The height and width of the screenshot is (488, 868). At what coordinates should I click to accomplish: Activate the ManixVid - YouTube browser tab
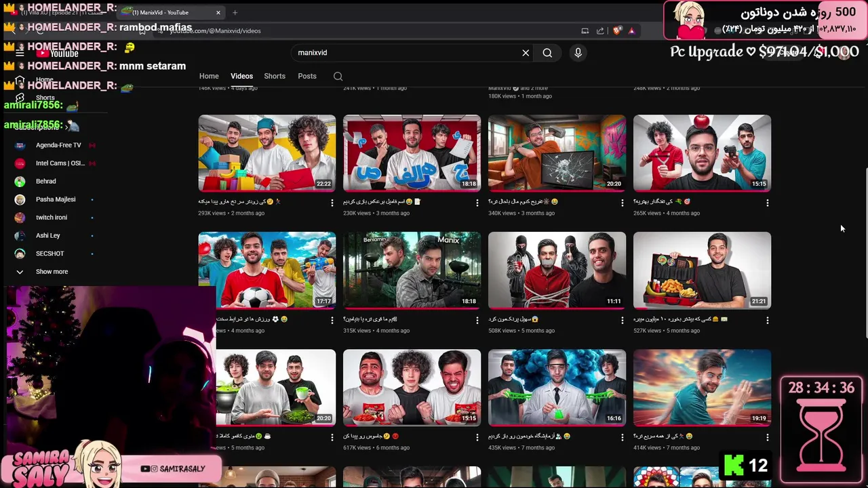click(170, 12)
